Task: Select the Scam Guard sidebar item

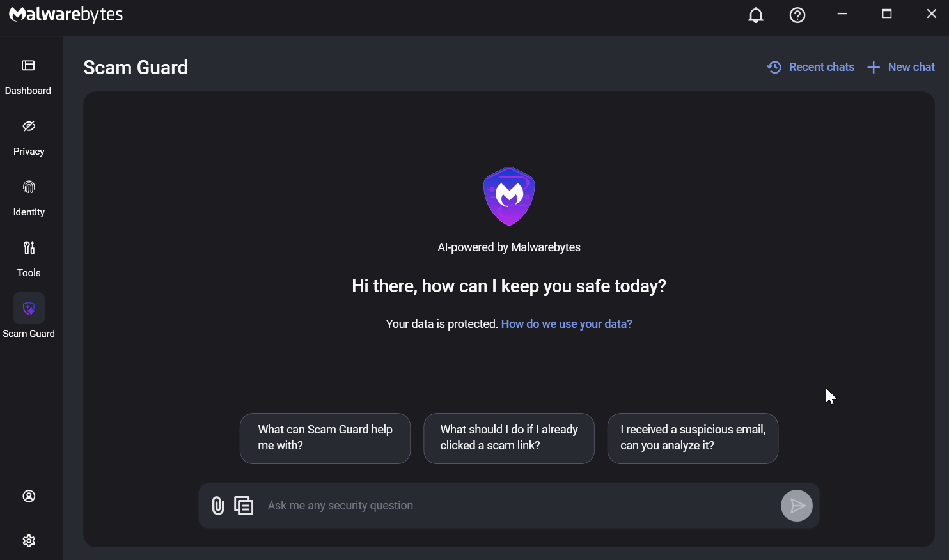Action: 29,316
